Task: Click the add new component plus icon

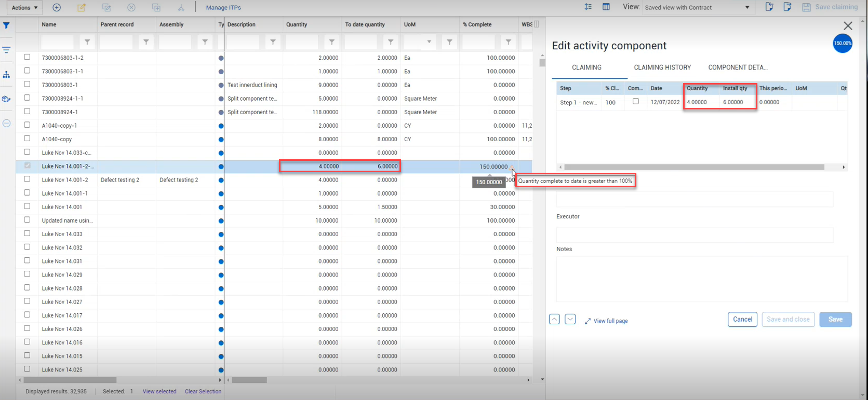Action: coord(57,7)
